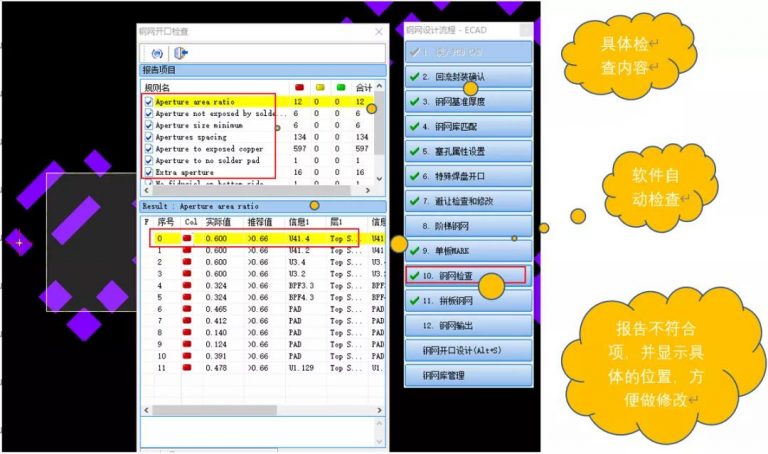The image size is (768, 454).
Task: Open step 12 钢网输出
Action: click(x=468, y=326)
